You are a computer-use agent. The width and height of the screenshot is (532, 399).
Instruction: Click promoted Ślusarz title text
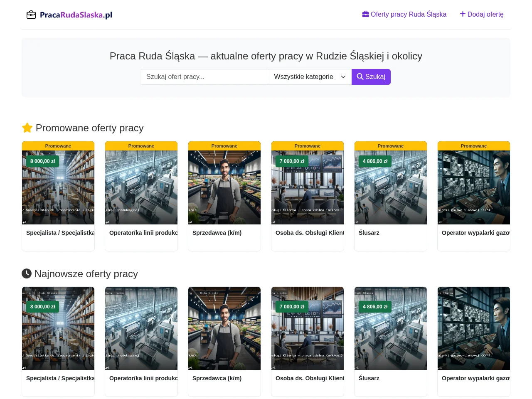[x=369, y=233]
